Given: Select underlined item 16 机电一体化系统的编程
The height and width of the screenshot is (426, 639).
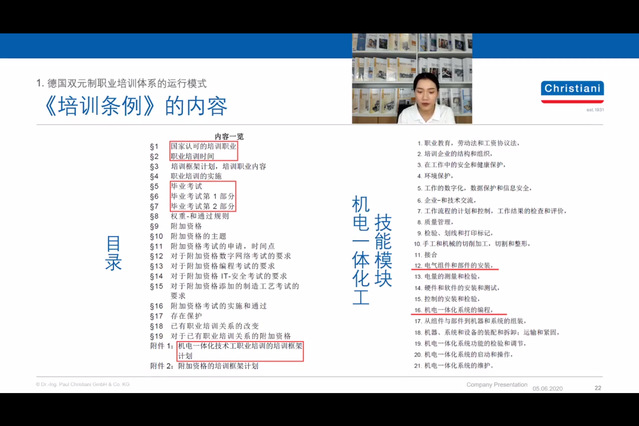Looking at the screenshot, I should (454, 310).
